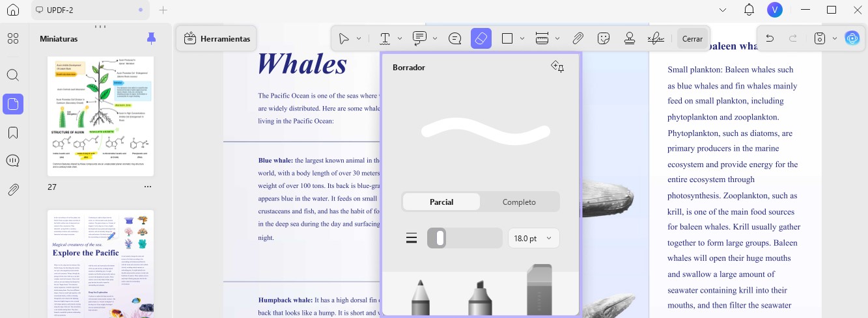
Task: Open the search sidebar icon
Action: [x=13, y=75]
